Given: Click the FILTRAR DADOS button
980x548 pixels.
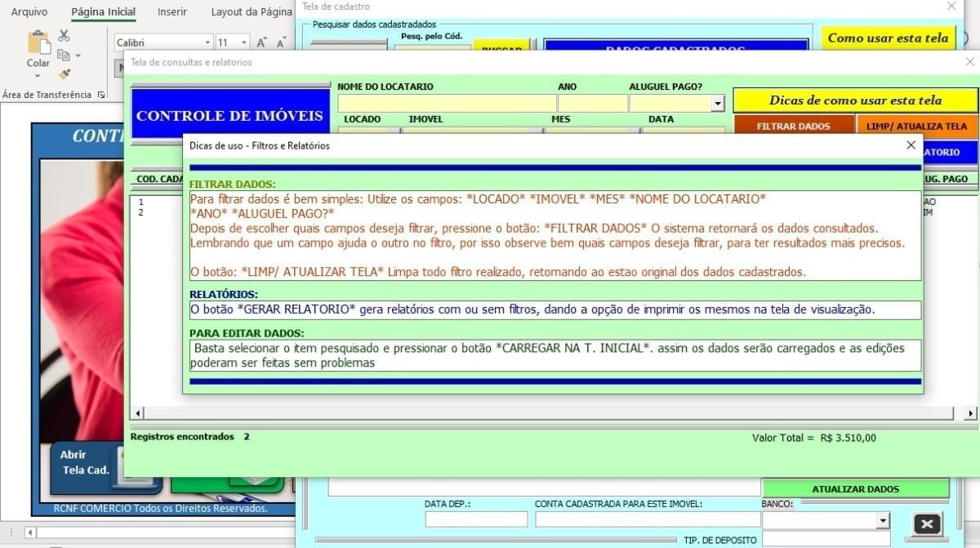Looking at the screenshot, I should point(793,126).
